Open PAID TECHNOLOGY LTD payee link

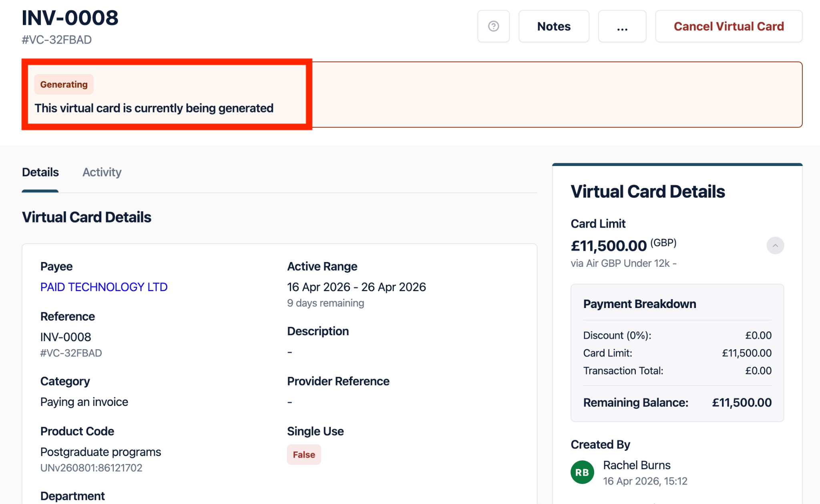(x=104, y=287)
